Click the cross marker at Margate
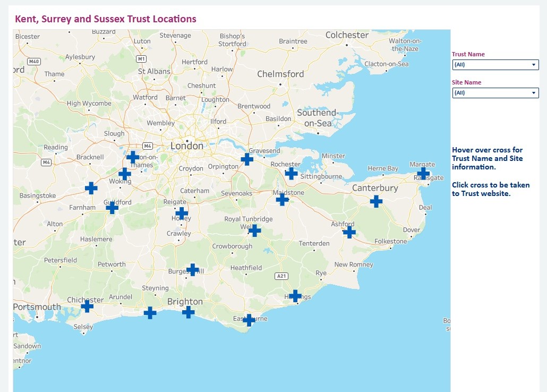This screenshot has height=392, width=547. pos(423,174)
